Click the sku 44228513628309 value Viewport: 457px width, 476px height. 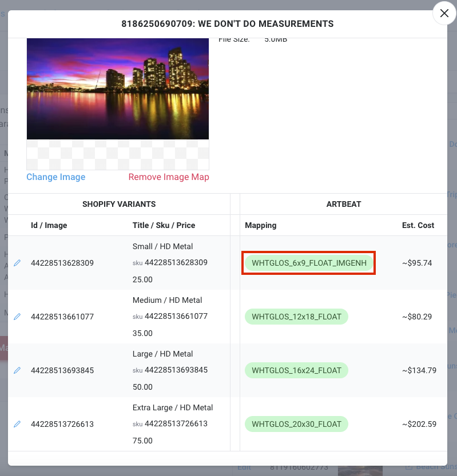[x=176, y=263]
